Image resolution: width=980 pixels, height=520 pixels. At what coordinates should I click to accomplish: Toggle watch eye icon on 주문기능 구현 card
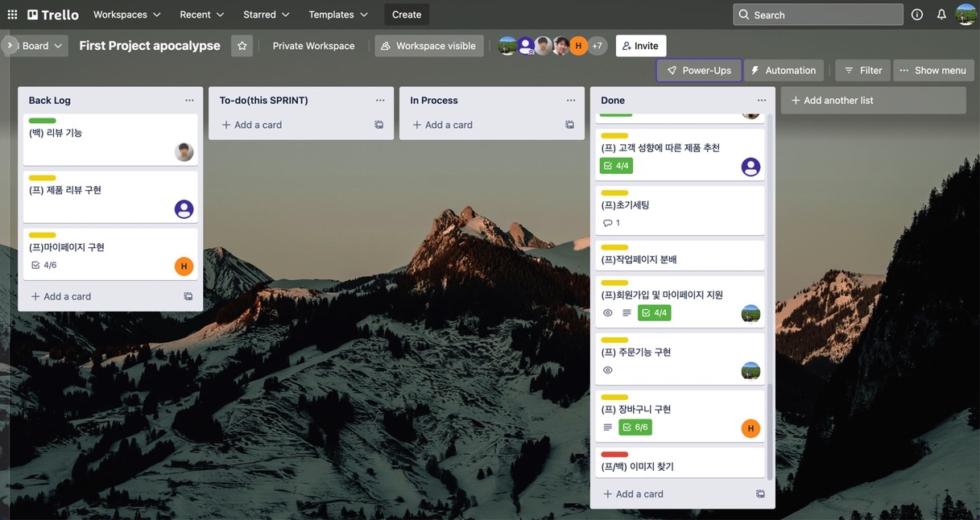click(x=608, y=370)
